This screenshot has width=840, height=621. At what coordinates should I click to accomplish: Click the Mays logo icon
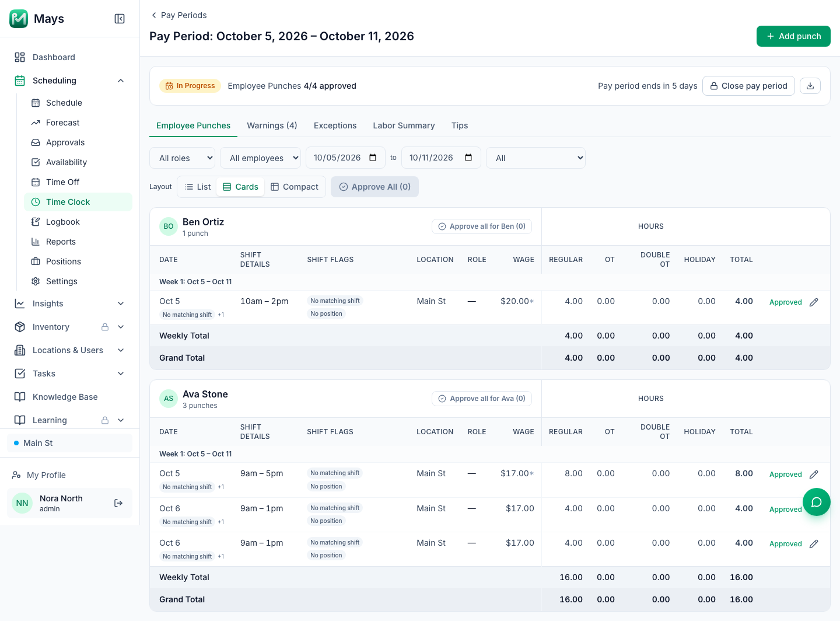tap(19, 19)
